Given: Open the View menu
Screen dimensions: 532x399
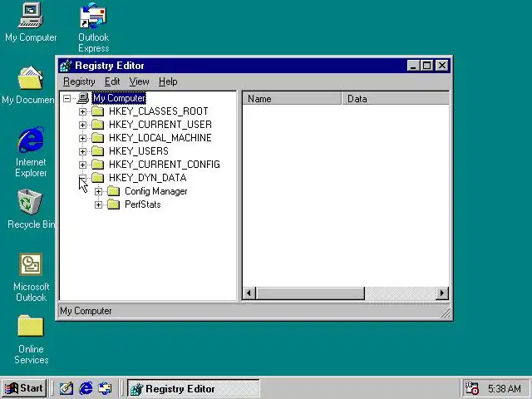Looking at the screenshot, I should (139, 81).
